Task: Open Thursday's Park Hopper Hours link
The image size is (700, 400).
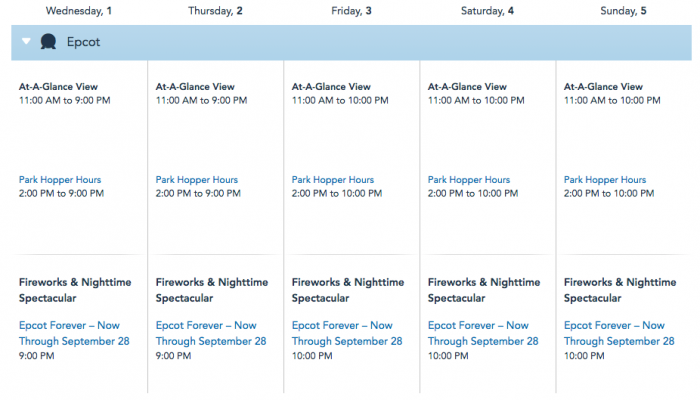Action: tap(197, 180)
